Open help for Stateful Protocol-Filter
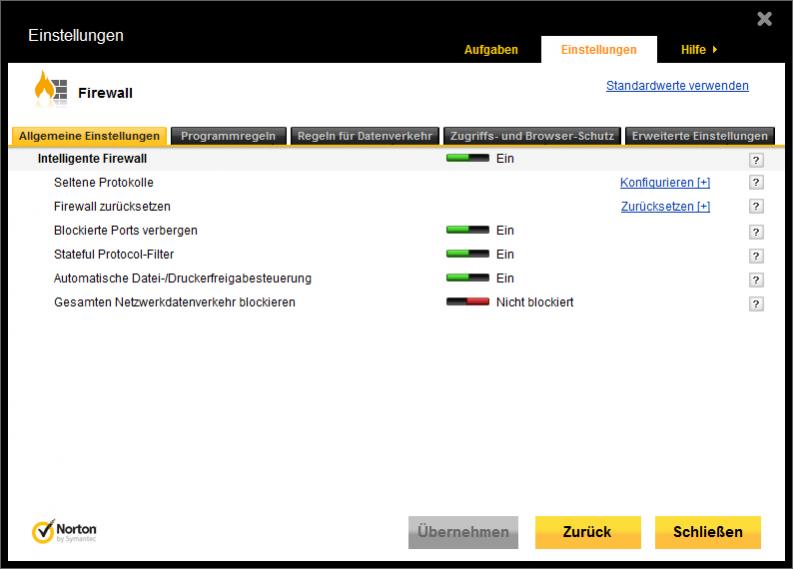 [x=756, y=256]
